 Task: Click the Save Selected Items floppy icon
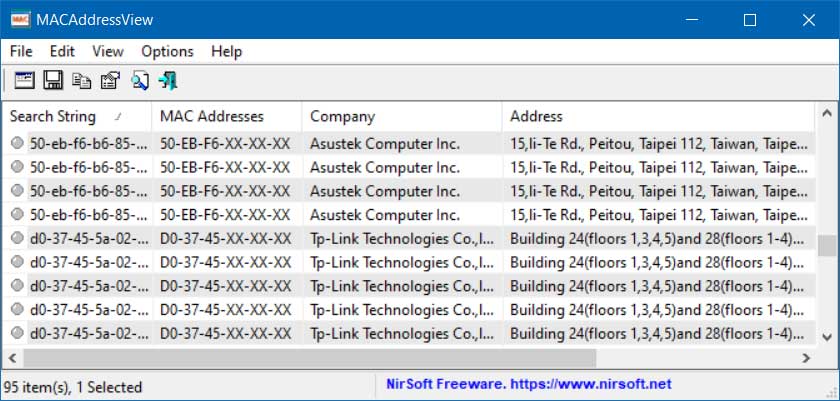coord(53,81)
